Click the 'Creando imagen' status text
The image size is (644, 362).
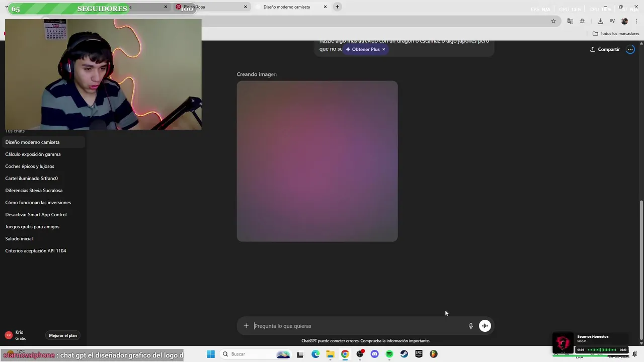[257, 74]
